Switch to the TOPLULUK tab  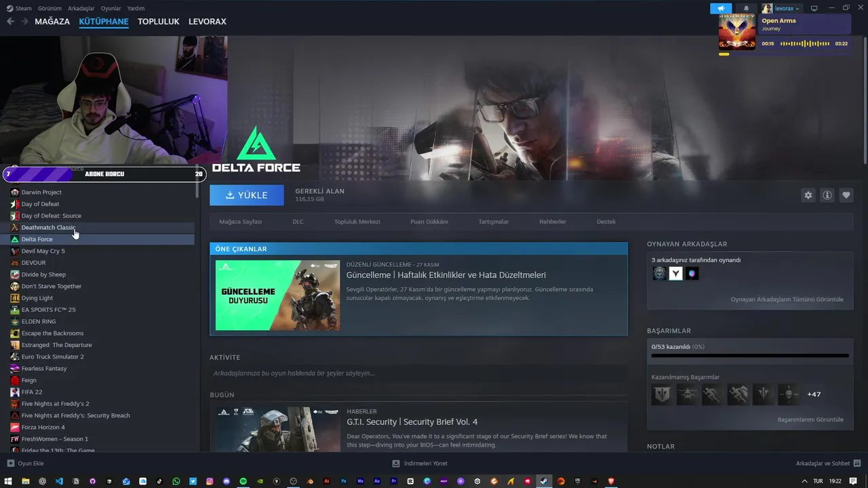coord(159,22)
